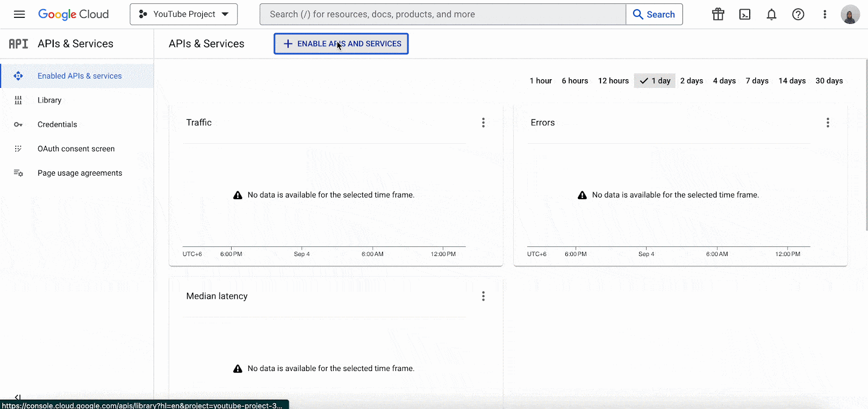This screenshot has width=868, height=409.
Task: Open the Errors chart options menu
Action: coord(828,123)
